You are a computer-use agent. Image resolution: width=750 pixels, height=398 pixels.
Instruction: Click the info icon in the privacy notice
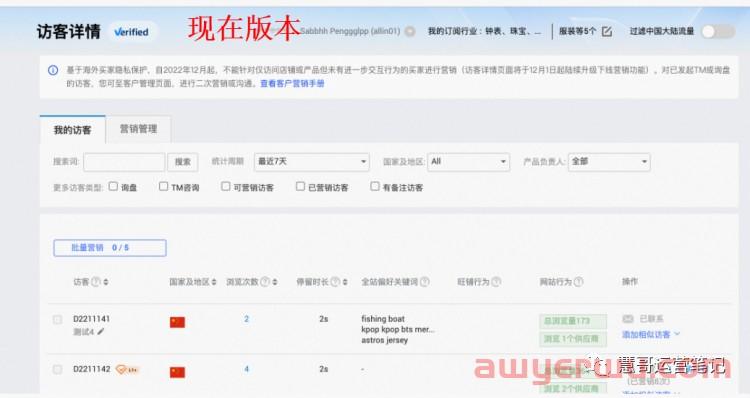tap(53, 71)
